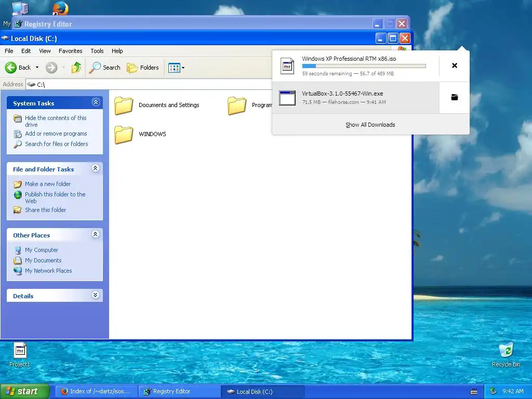Click Local Disk (C:) taskbar button
This screenshot has height=399, width=532.
(262, 392)
